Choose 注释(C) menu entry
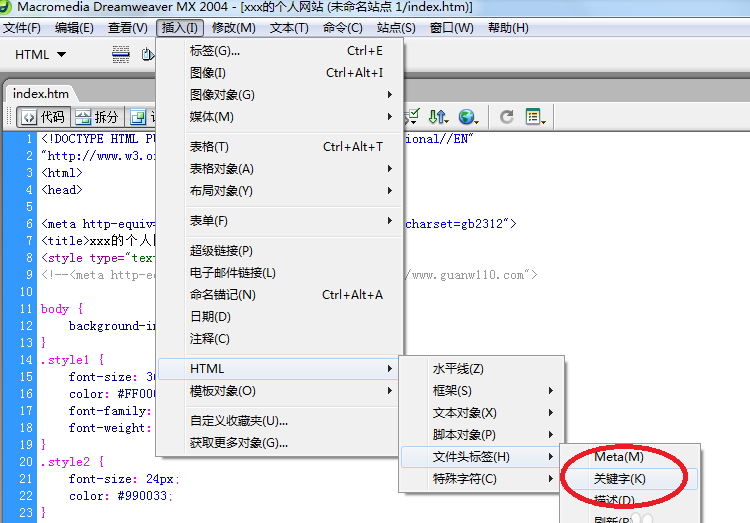 pyautogui.click(x=280, y=339)
